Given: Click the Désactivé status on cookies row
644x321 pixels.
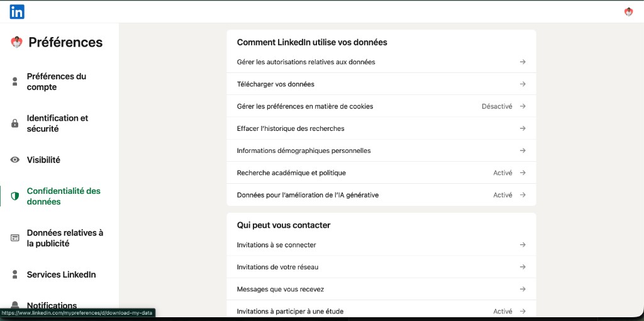Looking at the screenshot, I should pos(497,106).
